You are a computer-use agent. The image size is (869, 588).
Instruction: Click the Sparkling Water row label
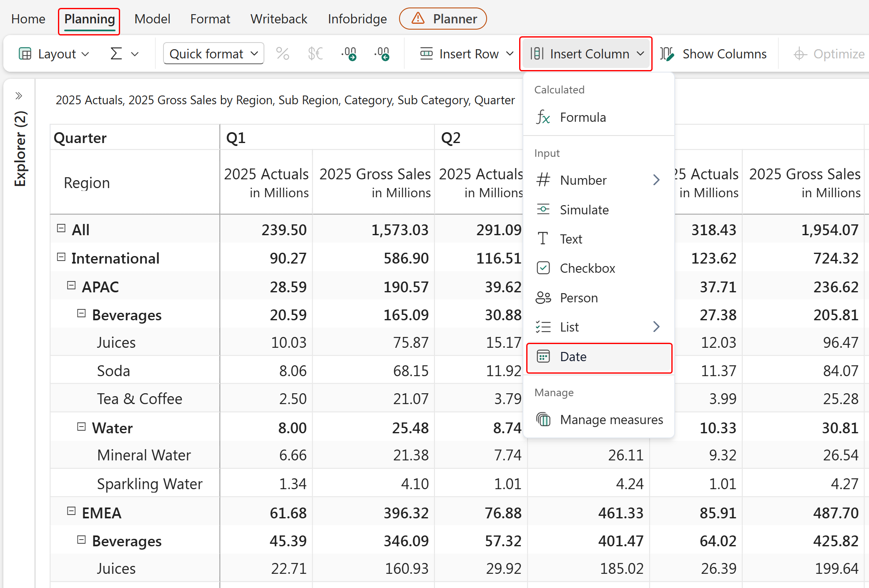click(150, 484)
